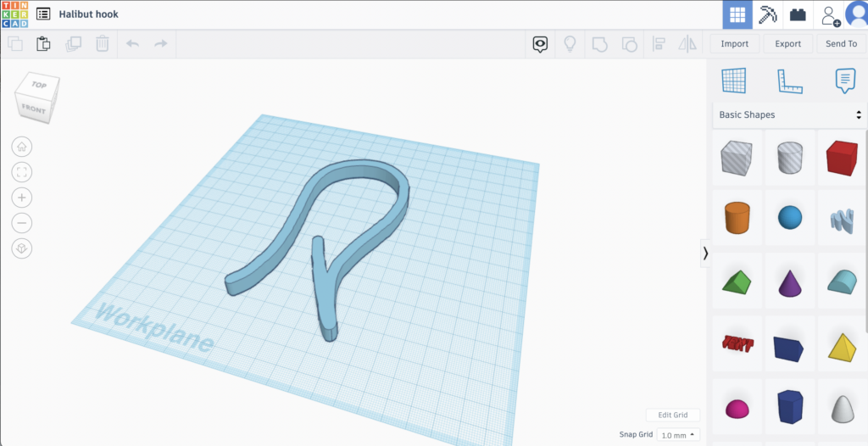This screenshot has height=446, width=868.
Task: Select the red Box shape
Action: [x=842, y=158]
